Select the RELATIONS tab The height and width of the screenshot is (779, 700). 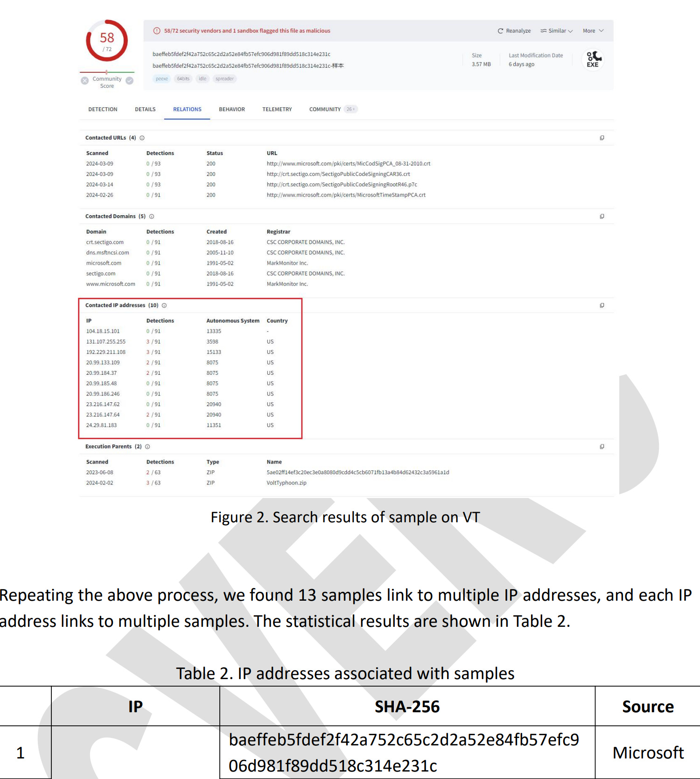[187, 109]
